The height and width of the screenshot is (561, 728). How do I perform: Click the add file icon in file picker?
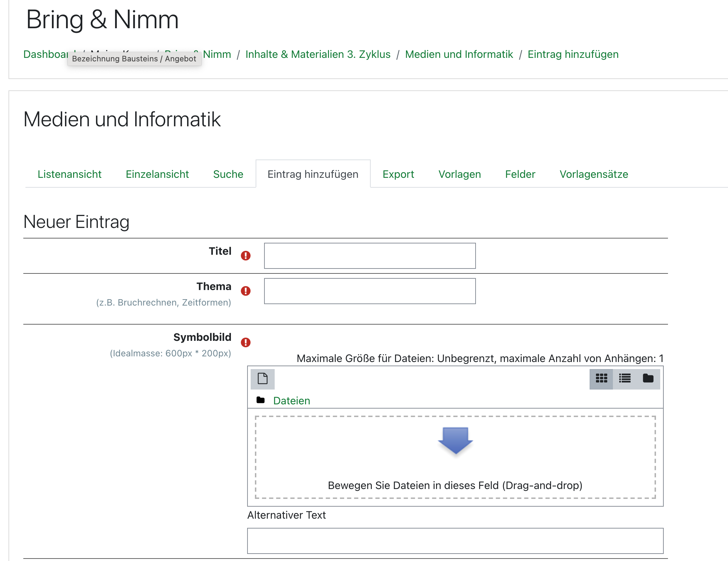click(x=262, y=379)
